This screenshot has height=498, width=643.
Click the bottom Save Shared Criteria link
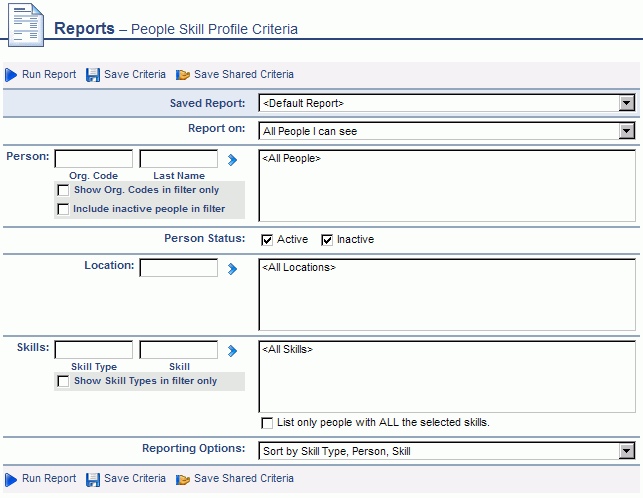coord(244,478)
